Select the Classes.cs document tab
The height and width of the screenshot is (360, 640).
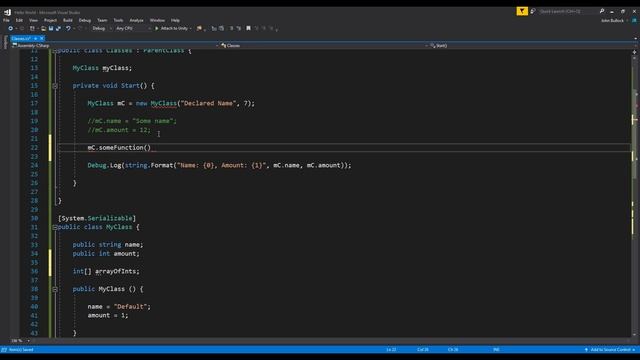pos(21,38)
